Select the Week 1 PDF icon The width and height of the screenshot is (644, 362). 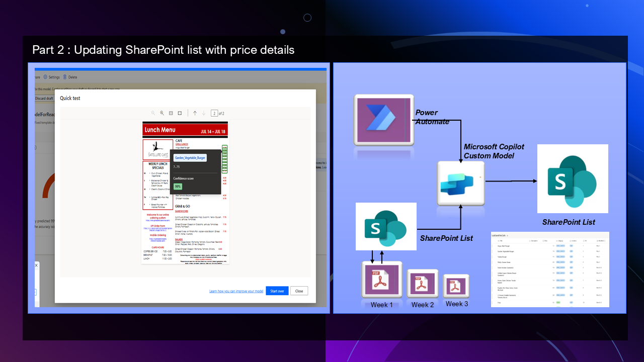click(382, 280)
